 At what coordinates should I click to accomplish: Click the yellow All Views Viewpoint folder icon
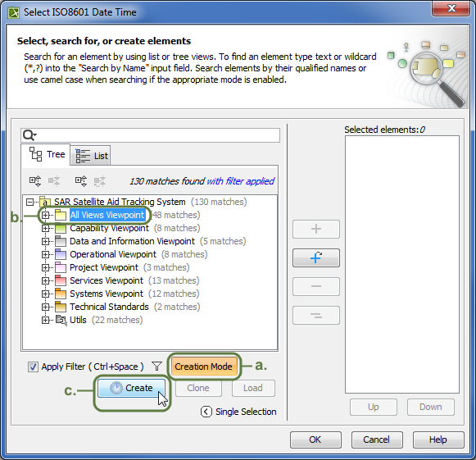pyautogui.click(x=61, y=215)
